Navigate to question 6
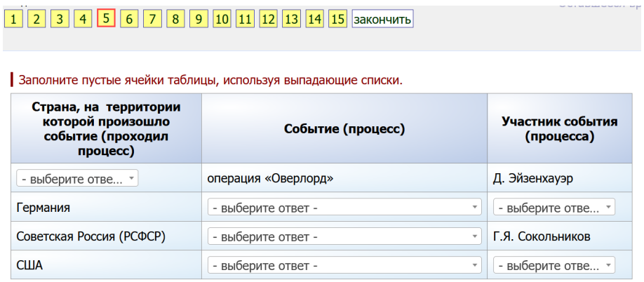Screen dimensions: 644x282 coord(128,19)
